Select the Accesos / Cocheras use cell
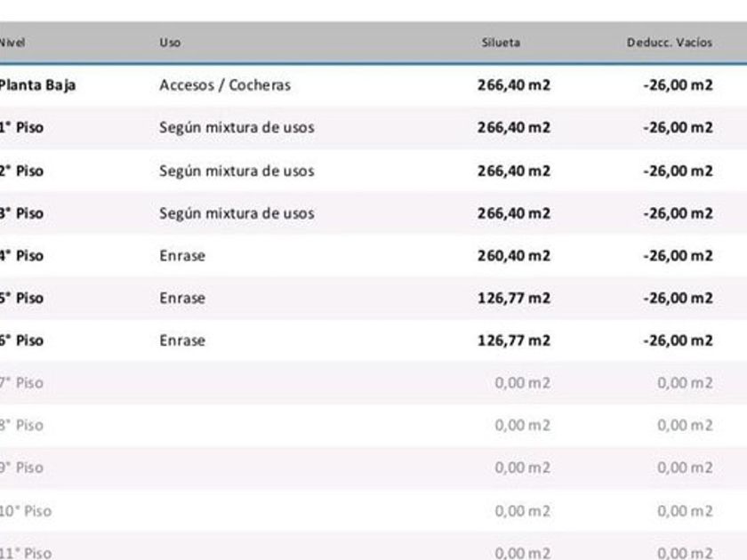This screenshot has height=560, width=747. [x=225, y=85]
